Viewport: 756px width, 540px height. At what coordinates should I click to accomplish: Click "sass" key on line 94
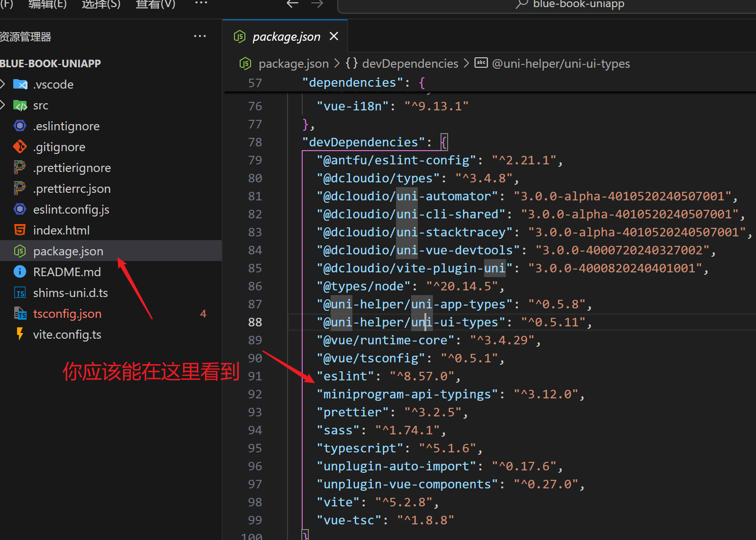[x=338, y=430]
